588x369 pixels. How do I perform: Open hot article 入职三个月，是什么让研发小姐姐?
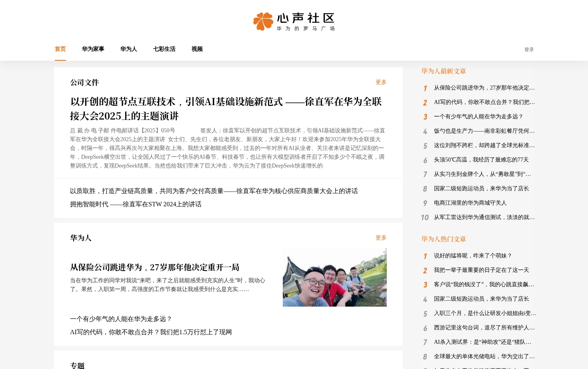click(x=485, y=313)
